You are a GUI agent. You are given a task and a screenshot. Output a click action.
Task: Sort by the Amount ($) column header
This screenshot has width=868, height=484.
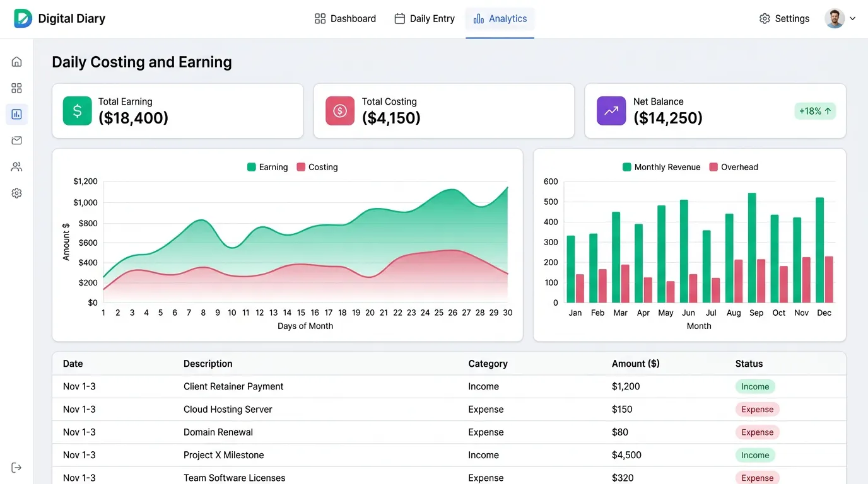click(636, 364)
